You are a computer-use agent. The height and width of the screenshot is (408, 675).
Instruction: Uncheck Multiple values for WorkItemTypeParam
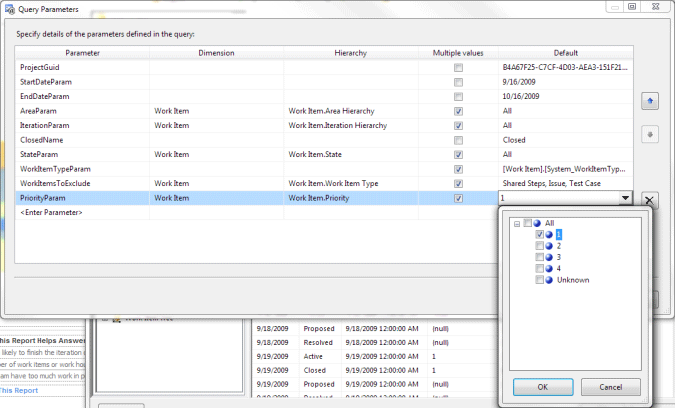pyautogui.click(x=458, y=169)
